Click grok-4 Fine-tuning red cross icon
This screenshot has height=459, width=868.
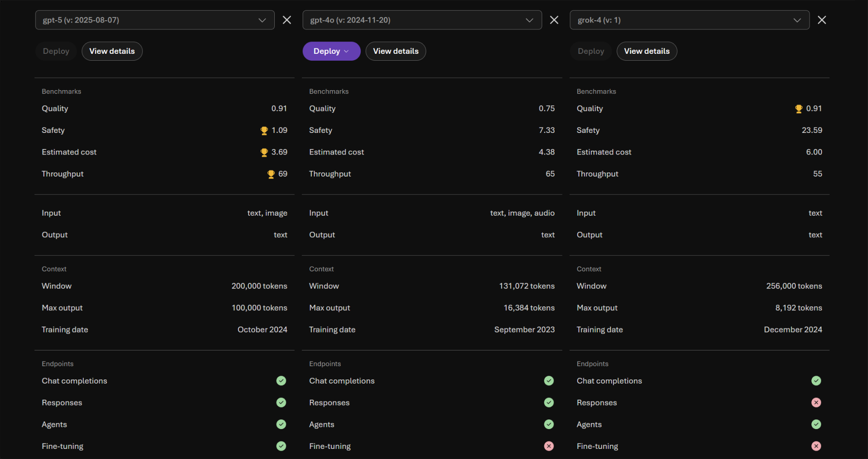click(816, 446)
